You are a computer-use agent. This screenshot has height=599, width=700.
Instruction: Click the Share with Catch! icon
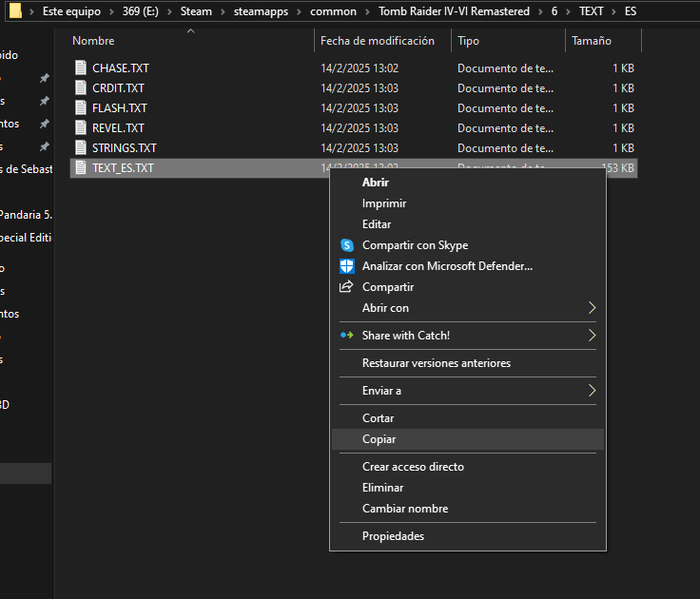point(346,336)
